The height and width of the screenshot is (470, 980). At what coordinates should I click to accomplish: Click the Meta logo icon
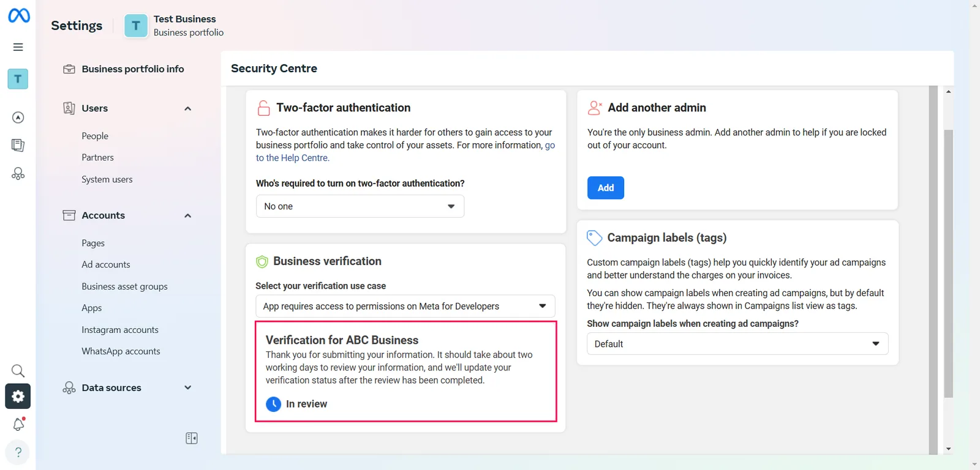coord(18,15)
